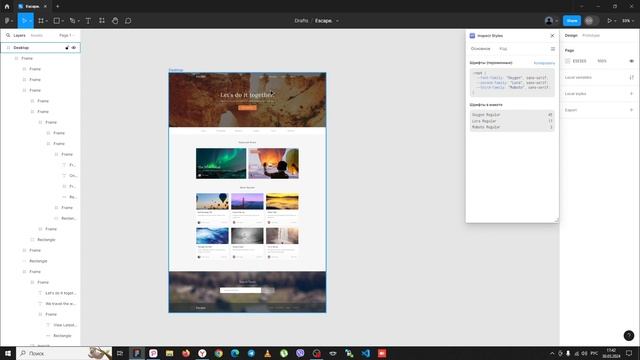Open Google Chrome from the taskbar
Image resolution: width=640 pixels, height=360 pixels.
(x=219, y=353)
